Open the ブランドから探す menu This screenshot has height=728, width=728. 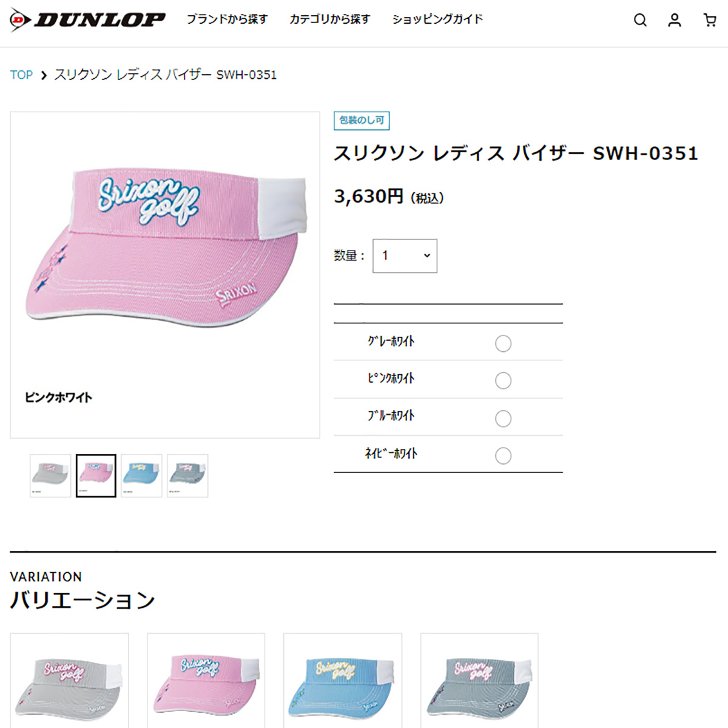tap(227, 19)
